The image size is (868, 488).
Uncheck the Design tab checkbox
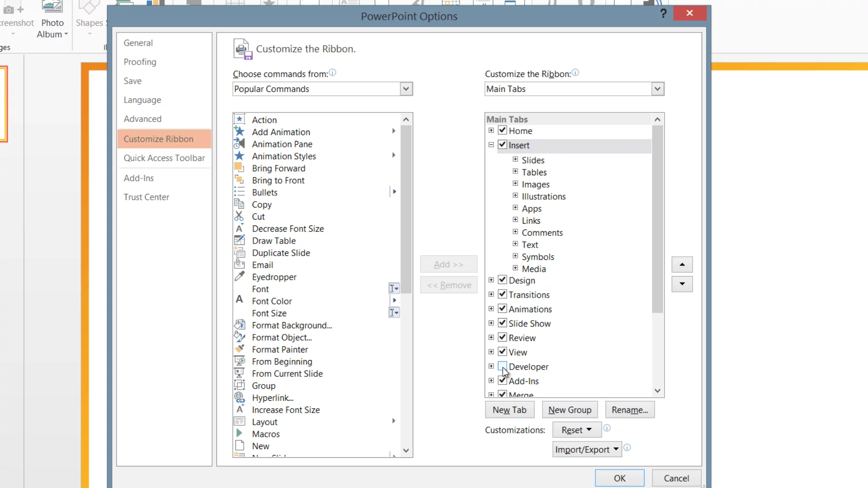tap(502, 280)
